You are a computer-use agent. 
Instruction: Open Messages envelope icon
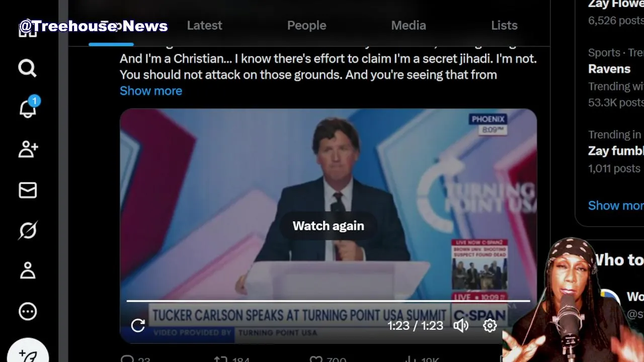click(28, 190)
